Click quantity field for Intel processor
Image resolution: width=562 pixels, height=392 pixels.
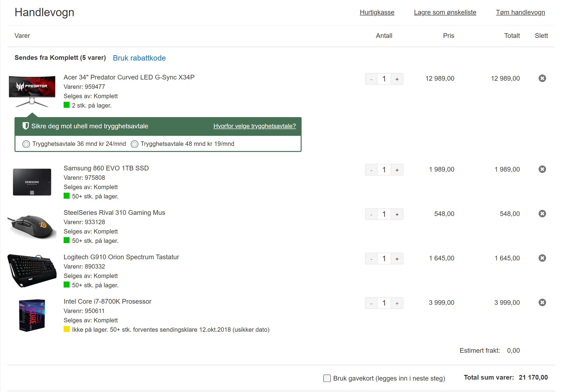point(384,303)
